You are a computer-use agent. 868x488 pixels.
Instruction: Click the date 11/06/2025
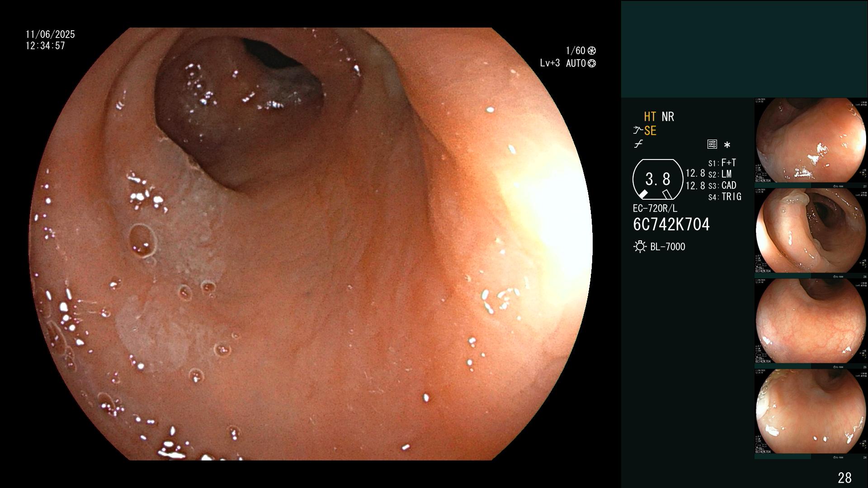[x=50, y=34]
